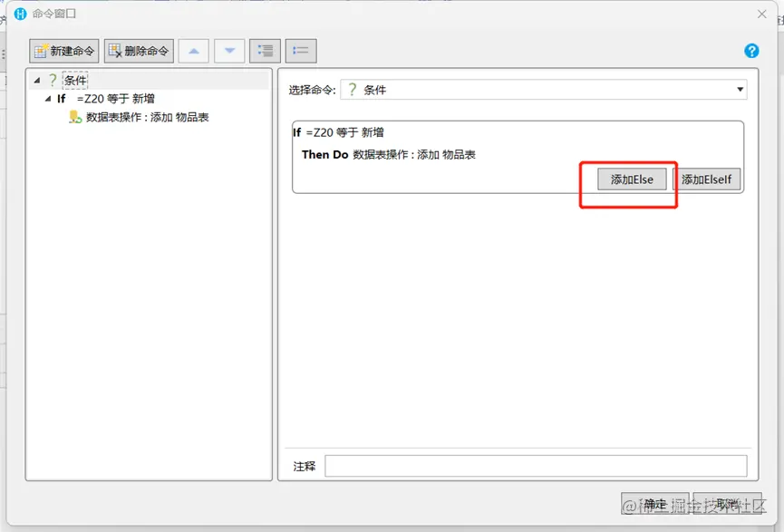Click the green question mark condition icon in tree
This screenshot has width=784, height=532.
tap(53, 80)
